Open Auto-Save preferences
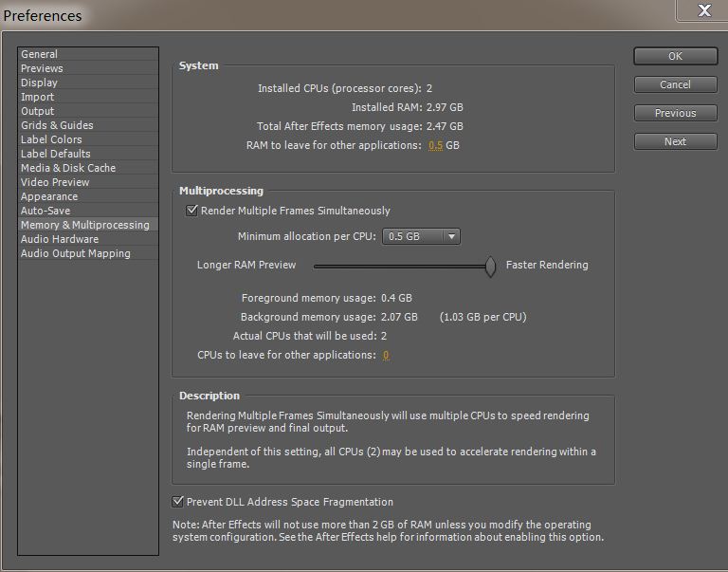The width and height of the screenshot is (728, 572). pyautogui.click(x=88, y=211)
